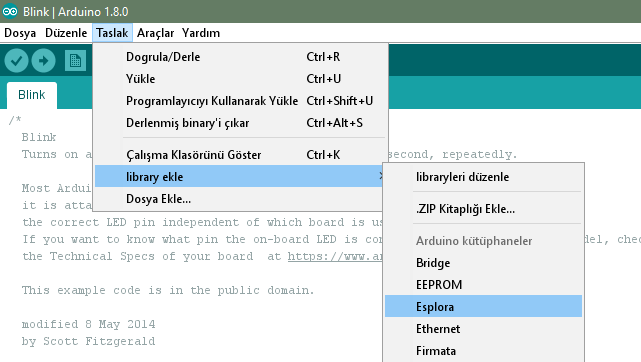Choose Çalışma Klasörünü Göster

[x=240, y=155]
